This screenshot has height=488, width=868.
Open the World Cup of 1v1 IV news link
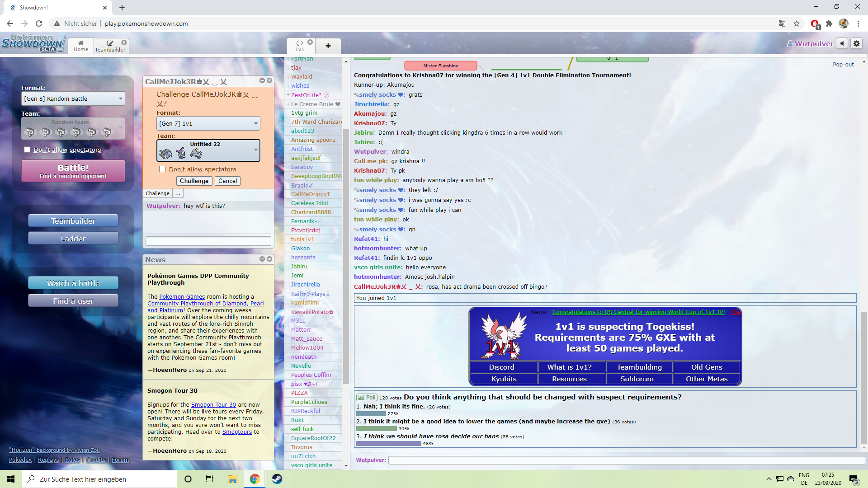coord(638,312)
